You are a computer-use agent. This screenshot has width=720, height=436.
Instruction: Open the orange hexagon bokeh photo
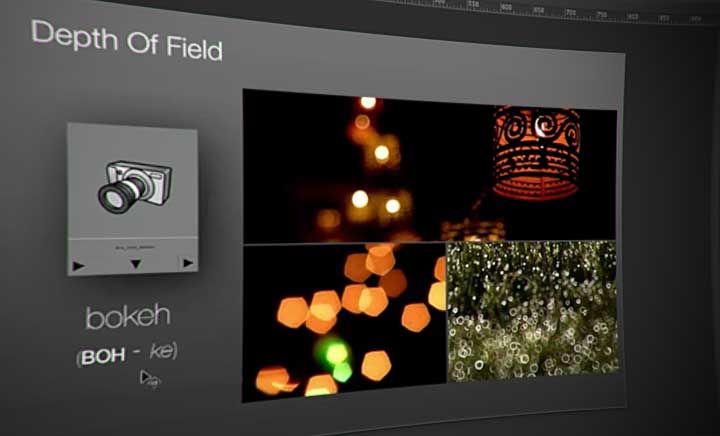click(344, 322)
